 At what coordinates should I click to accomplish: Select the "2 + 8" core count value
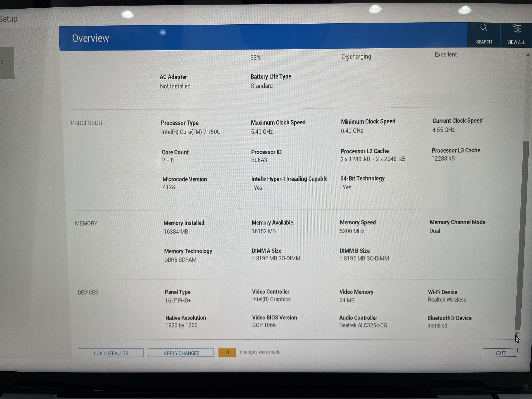(168, 160)
